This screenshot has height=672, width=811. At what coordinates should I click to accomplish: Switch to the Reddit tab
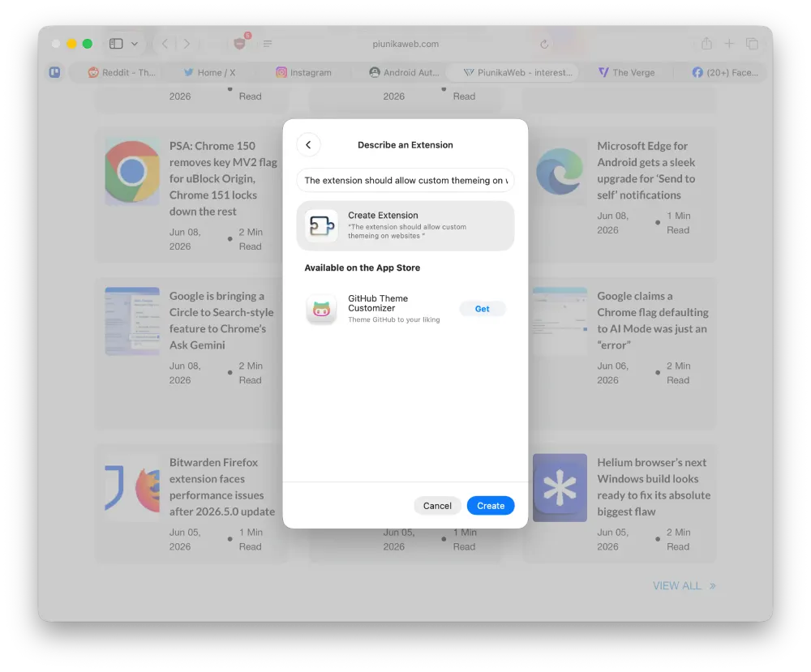coord(122,72)
